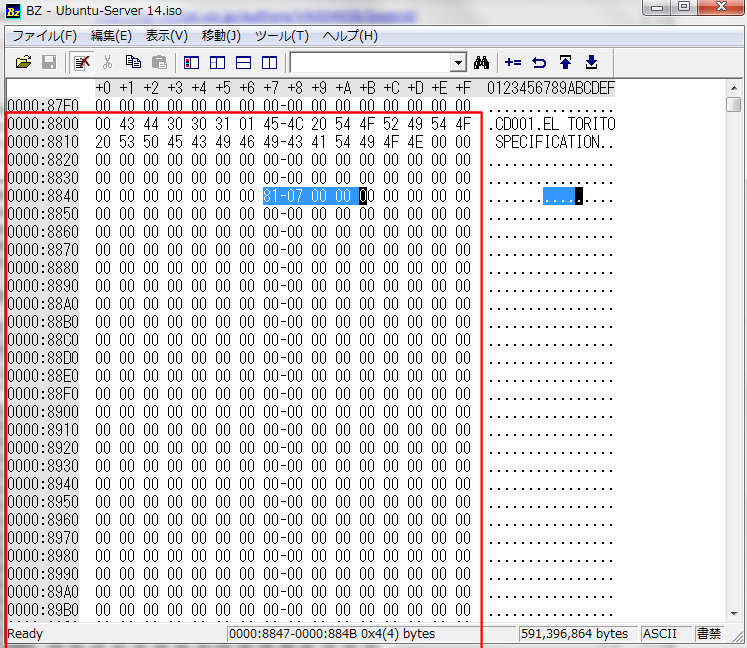Click the Copy toolbar icon
The image size is (747, 648).
pyautogui.click(x=133, y=62)
